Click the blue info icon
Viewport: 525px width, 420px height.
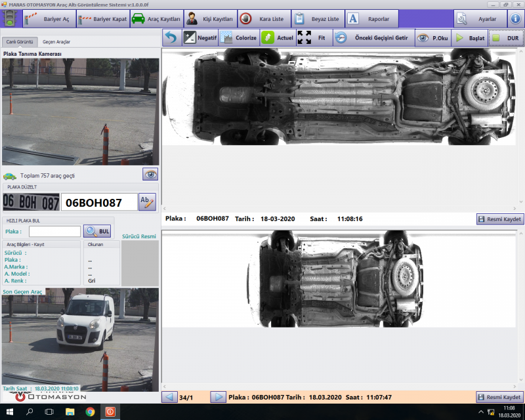pos(515,19)
